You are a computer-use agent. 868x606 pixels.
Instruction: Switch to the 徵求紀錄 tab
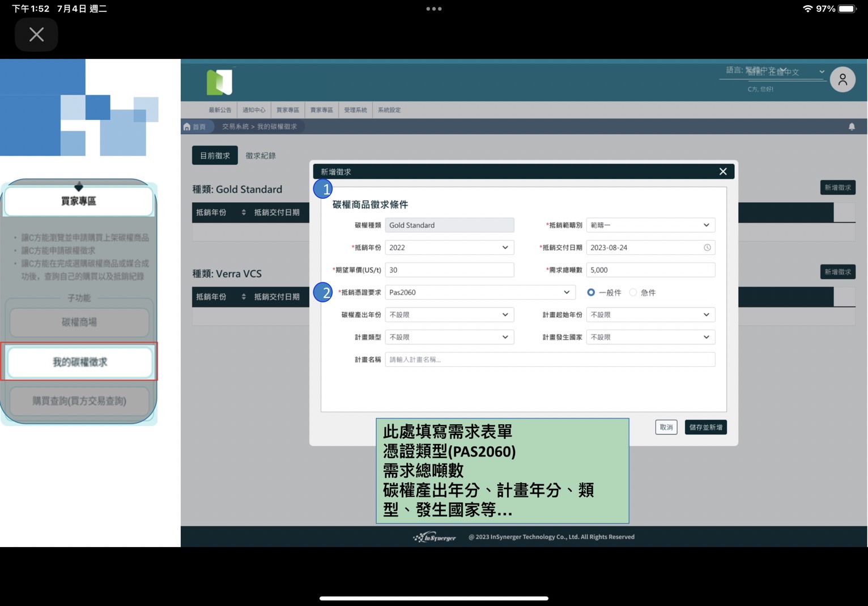(x=261, y=155)
